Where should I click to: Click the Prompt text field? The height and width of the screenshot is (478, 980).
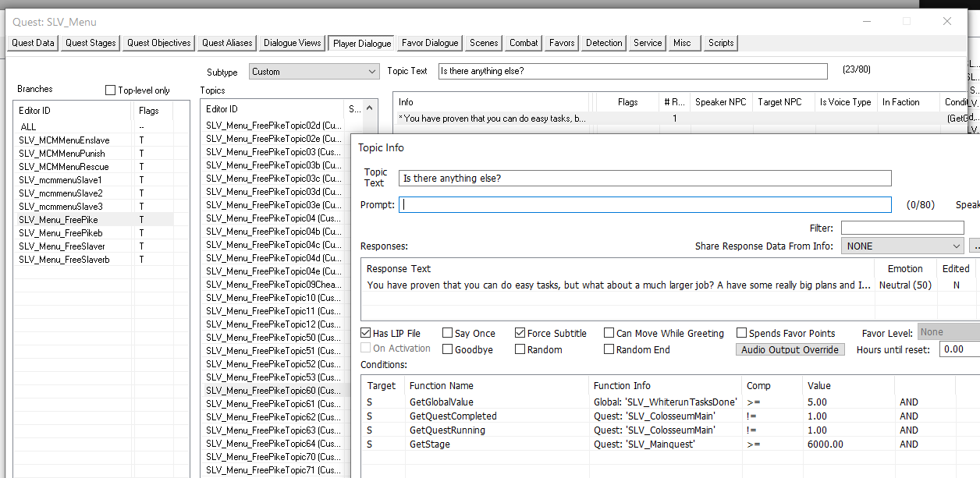click(645, 205)
